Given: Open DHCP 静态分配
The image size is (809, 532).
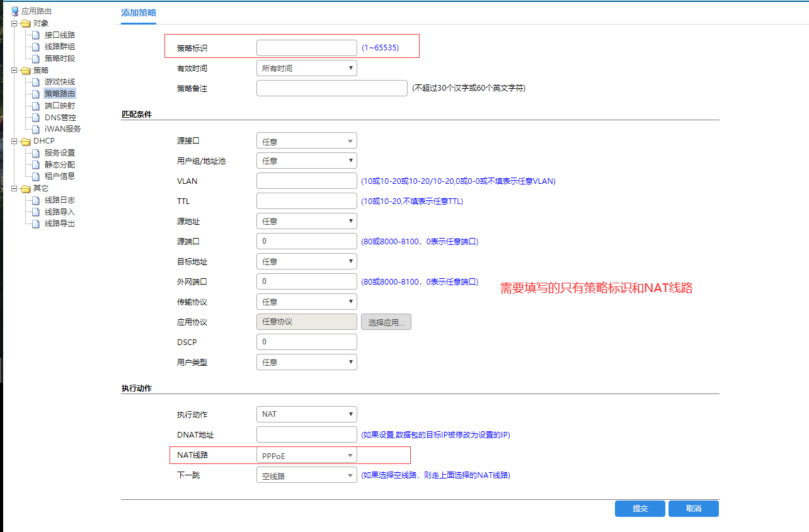Looking at the screenshot, I should 60,164.
